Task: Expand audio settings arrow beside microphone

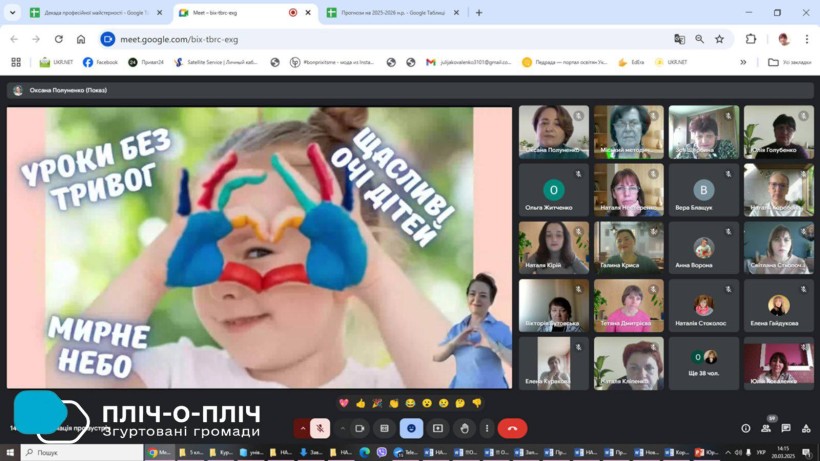Action: click(302, 429)
